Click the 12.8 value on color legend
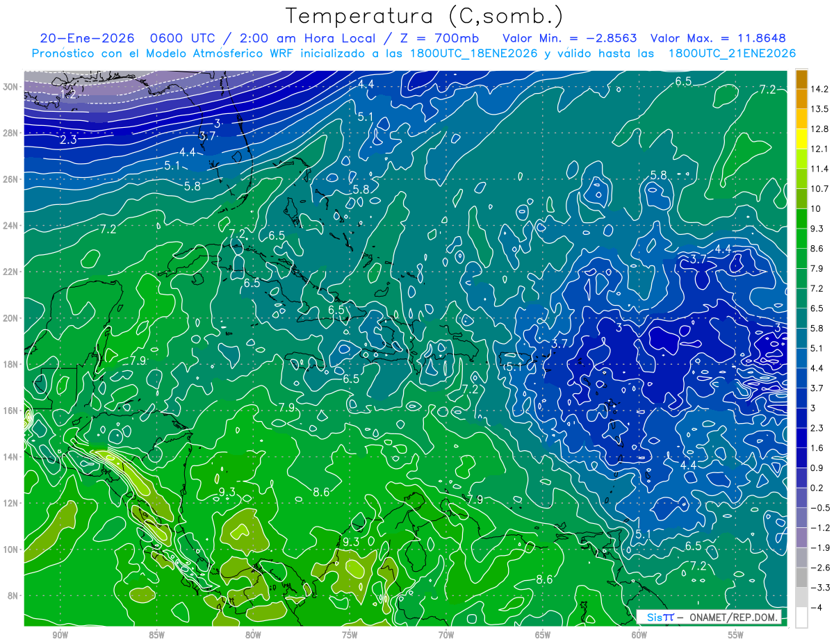The image size is (834, 644). [x=820, y=129]
